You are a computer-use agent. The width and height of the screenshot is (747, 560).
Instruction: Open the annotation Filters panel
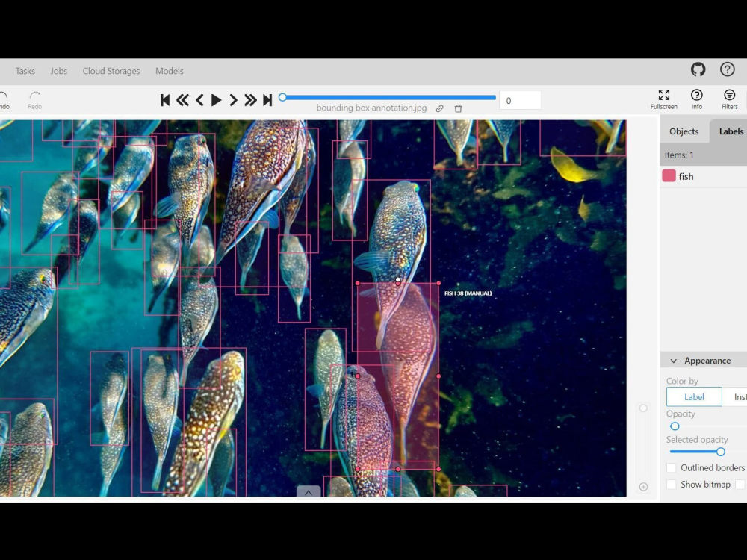coord(729,99)
